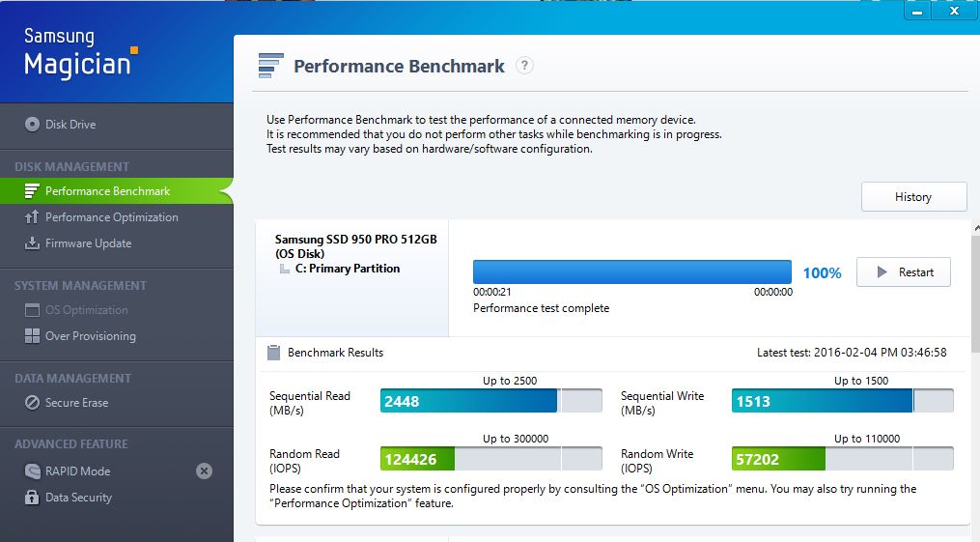Open the benchmark History
980x542 pixels.
click(913, 197)
